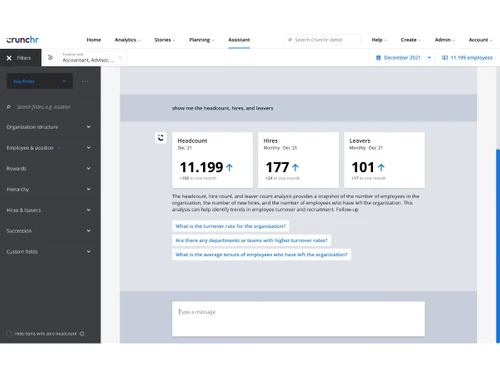This screenshot has width=500, height=375.
Task: Click the 'show me the headcount, hires, and leavers' message
Action: (x=223, y=108)
